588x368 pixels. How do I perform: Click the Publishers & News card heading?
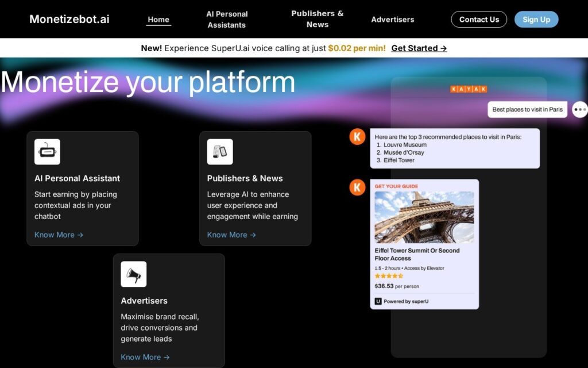(245, 178)
